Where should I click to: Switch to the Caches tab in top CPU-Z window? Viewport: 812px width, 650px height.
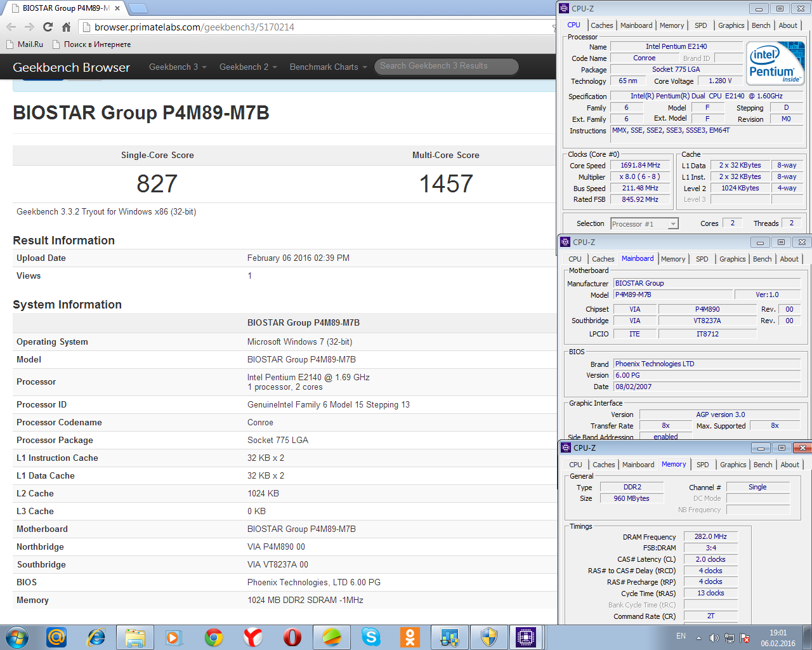click(601, 25)
